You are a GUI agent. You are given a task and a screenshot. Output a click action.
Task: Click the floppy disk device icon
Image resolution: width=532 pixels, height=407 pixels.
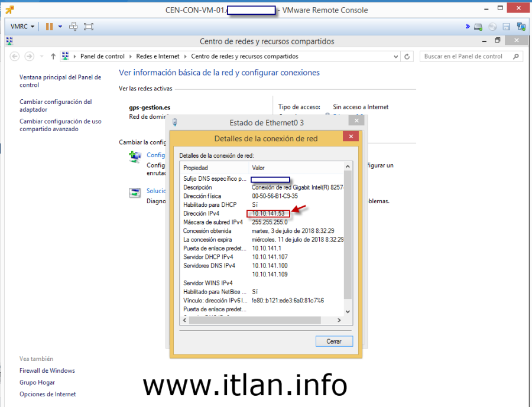[x=506, y=27]
